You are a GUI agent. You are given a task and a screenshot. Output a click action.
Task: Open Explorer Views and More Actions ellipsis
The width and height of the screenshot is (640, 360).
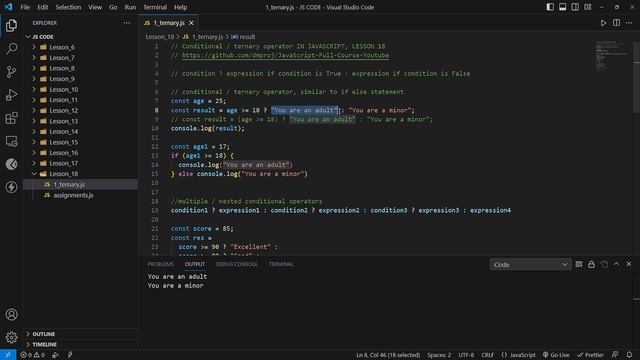pos(127,23)
